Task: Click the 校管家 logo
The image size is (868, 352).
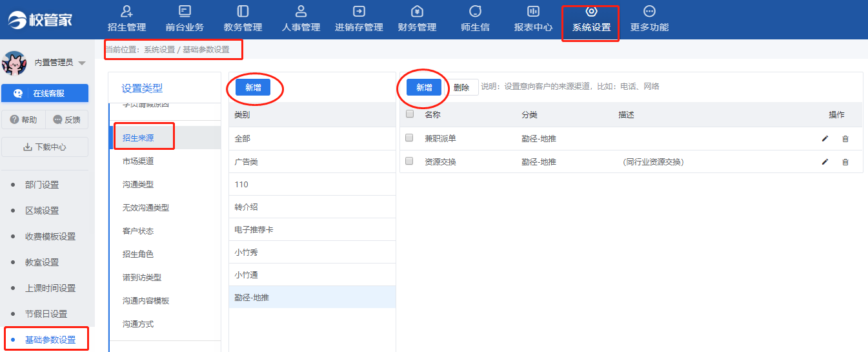Action: (40, 19)
